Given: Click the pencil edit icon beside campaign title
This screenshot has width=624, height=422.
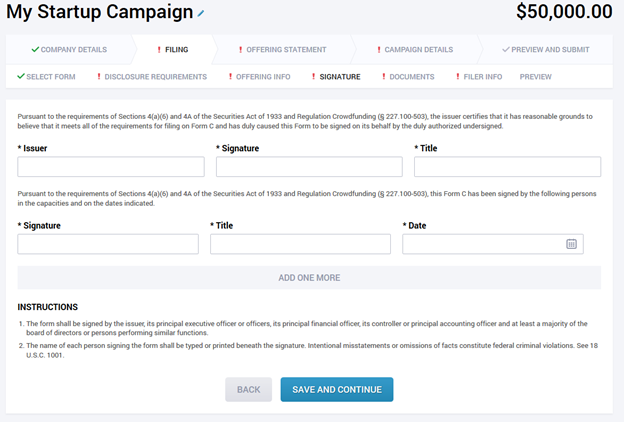Looking at the screenshot, I should 201,14.
